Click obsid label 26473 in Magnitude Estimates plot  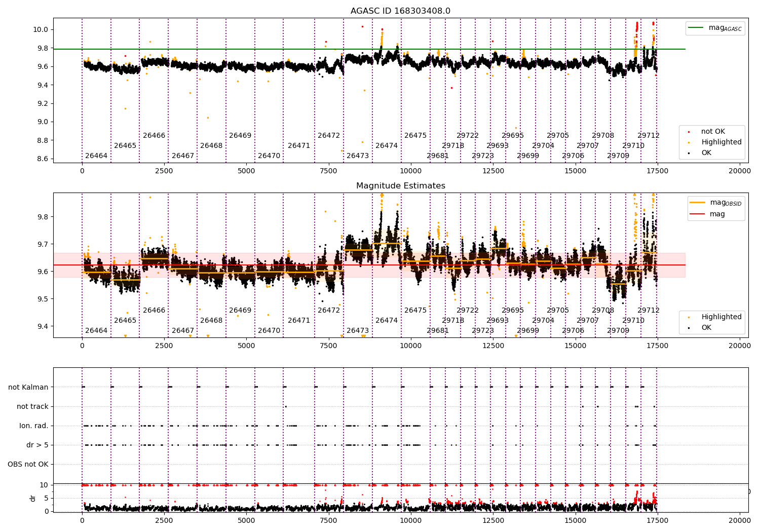[x=358, y=330]
